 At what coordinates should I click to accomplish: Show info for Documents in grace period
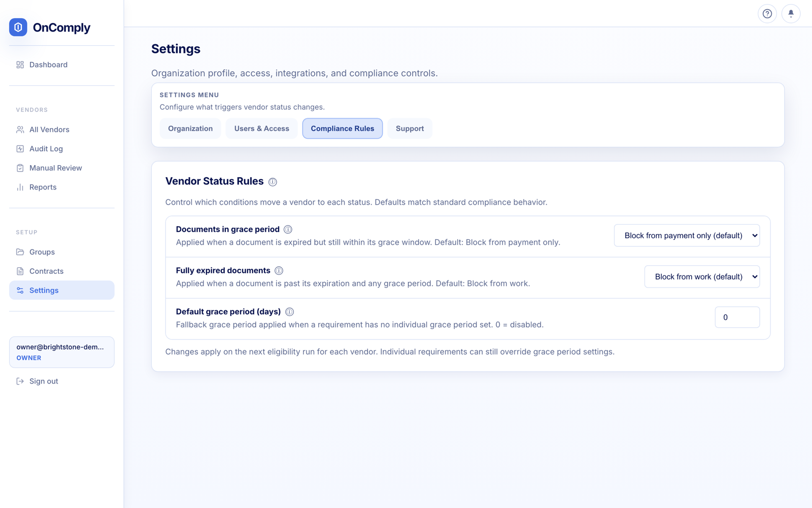[x=288, y=230]
